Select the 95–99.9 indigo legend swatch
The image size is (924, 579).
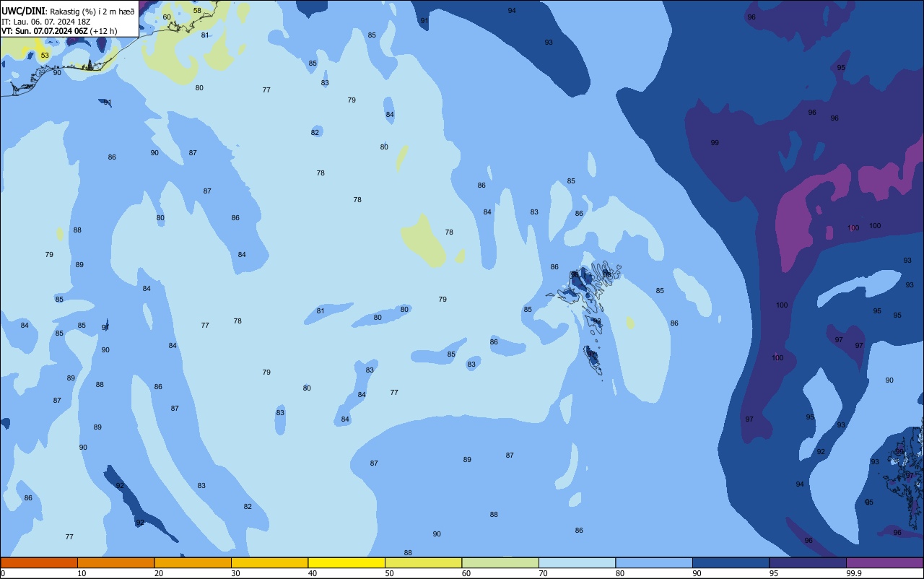[x=808, y=562]
